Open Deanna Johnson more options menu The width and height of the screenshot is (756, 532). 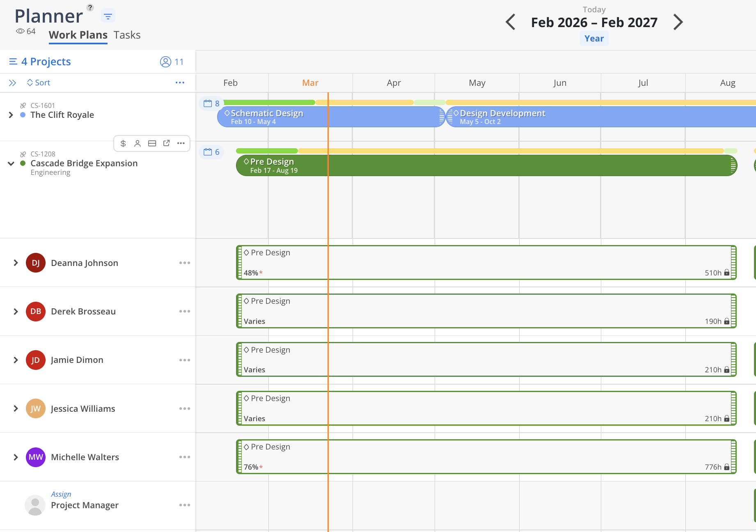pyautogui.click(x=185, y=263)
